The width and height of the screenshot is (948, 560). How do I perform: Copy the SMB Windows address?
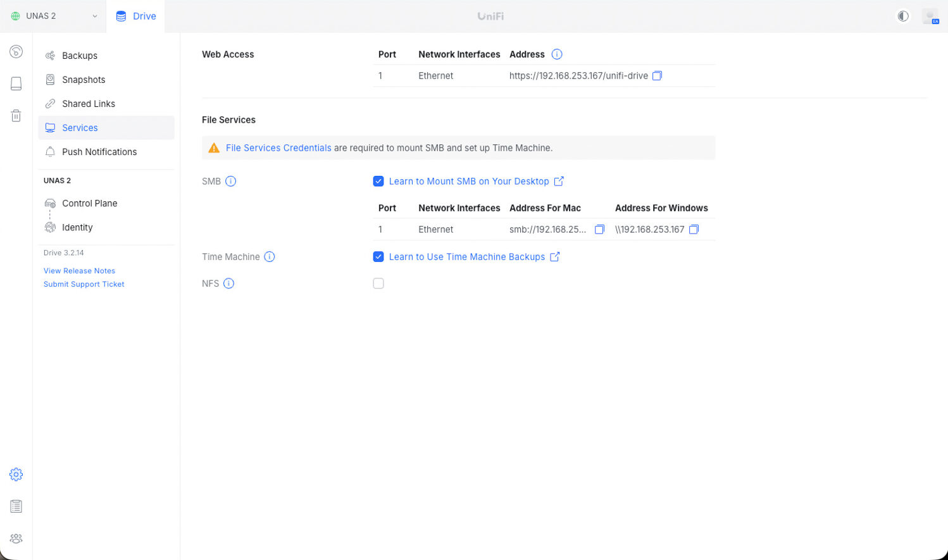694,230
